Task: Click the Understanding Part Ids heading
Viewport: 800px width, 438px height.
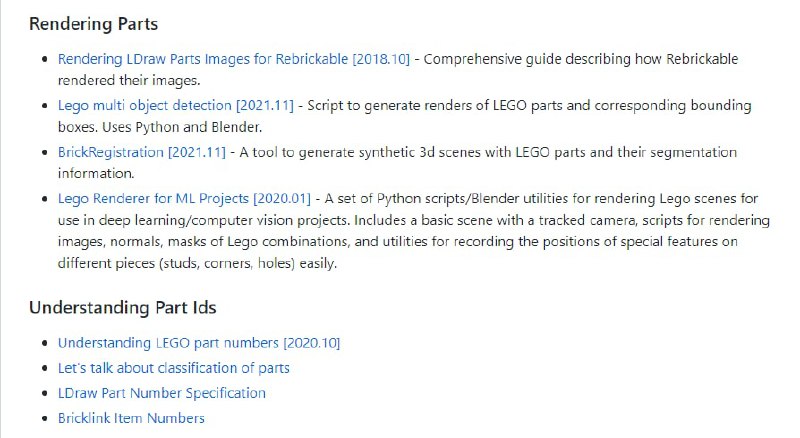Action: [122, 307]
